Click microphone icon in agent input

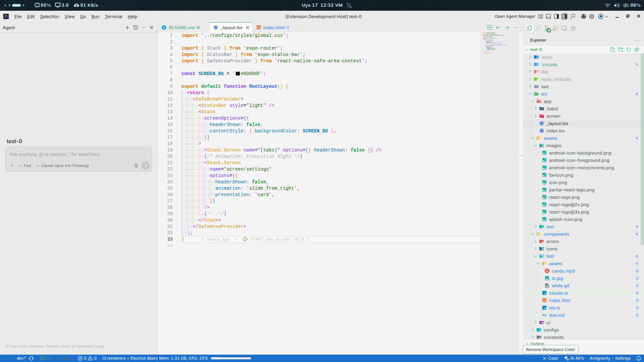click(136, 166)
